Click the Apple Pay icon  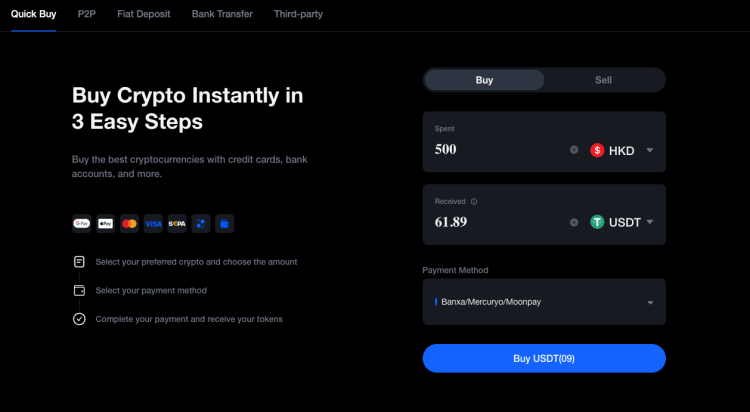[x=105, y=224]
